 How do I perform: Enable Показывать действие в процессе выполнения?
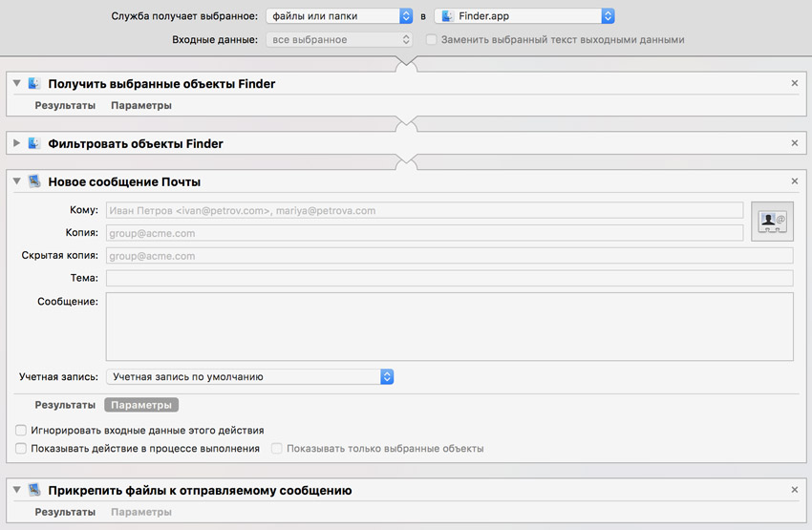click(21, 448)
